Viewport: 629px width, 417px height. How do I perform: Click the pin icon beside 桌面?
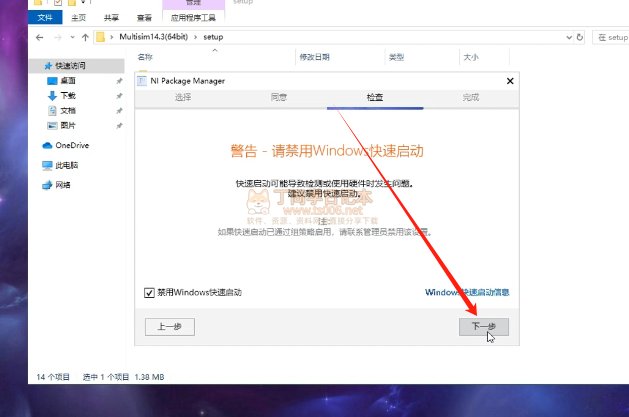pos(119,81)
